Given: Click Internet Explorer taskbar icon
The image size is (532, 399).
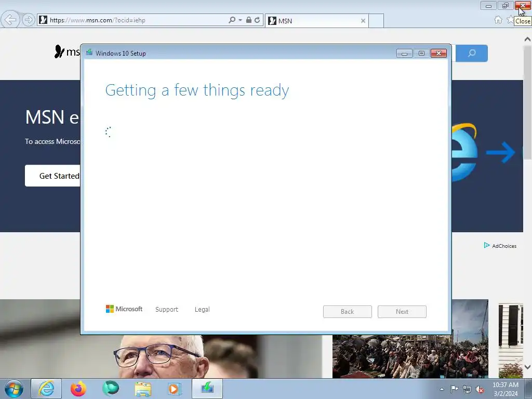Looking at the screenshot, I should click(x=46, y=389).
